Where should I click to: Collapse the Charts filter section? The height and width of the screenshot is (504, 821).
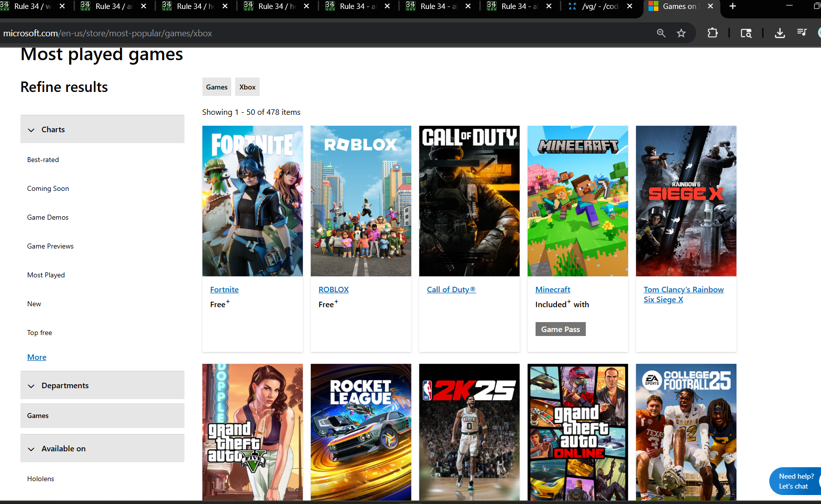pos(102,129)
